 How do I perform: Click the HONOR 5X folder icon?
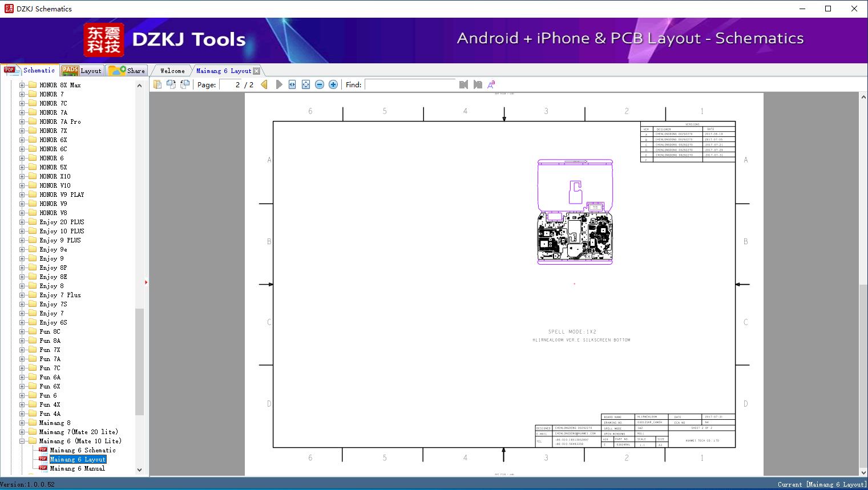coord(33,167)
